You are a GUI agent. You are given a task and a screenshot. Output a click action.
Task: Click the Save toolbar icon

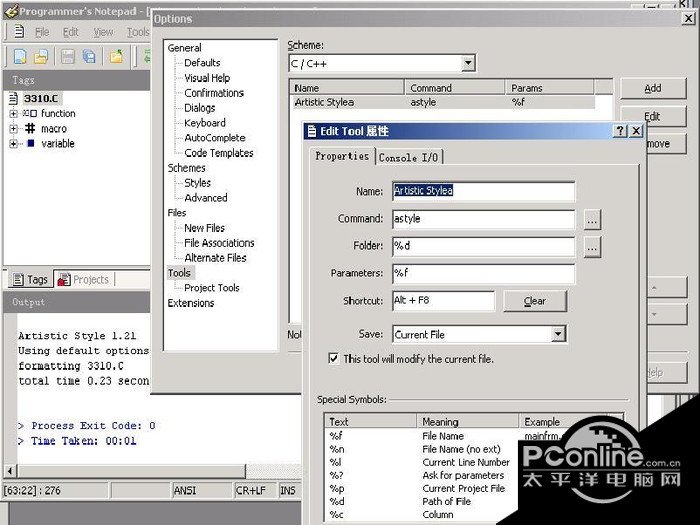pyautogui.click(x=69, y=57)
